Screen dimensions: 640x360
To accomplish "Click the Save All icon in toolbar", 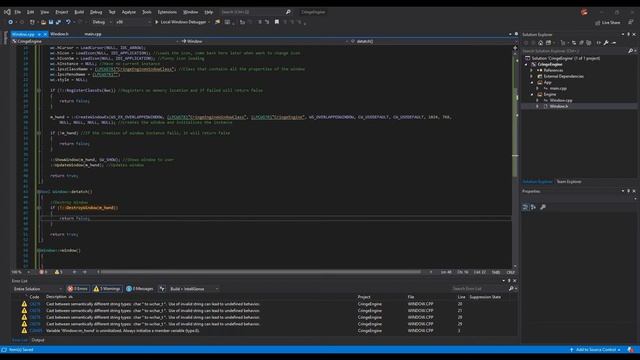I will tap(58, 22).
